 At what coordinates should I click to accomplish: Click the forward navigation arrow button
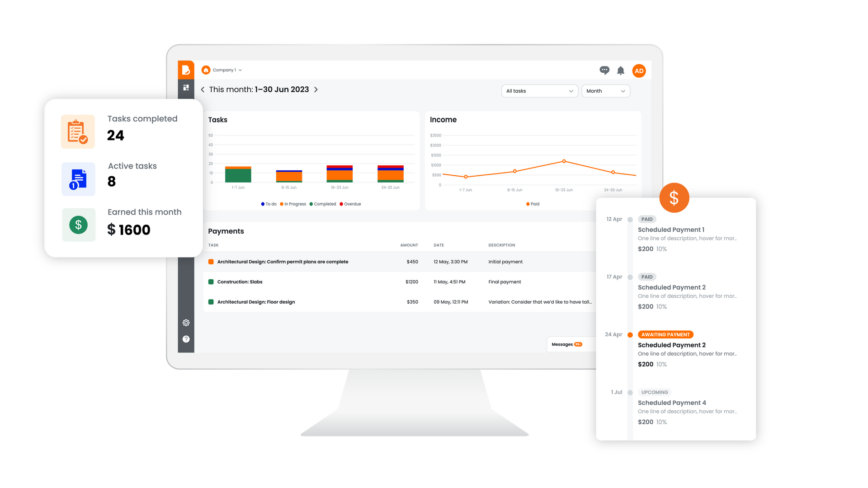[316, 89]
